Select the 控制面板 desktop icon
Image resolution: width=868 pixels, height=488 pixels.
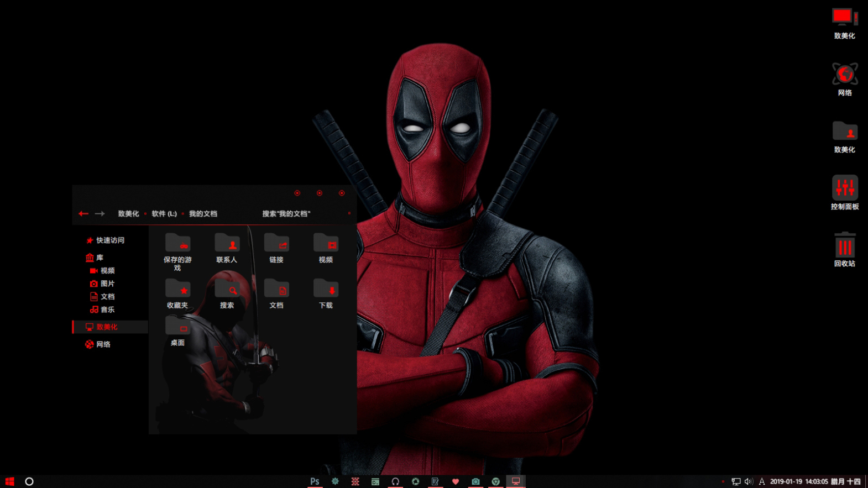click(x=845, y=193)
